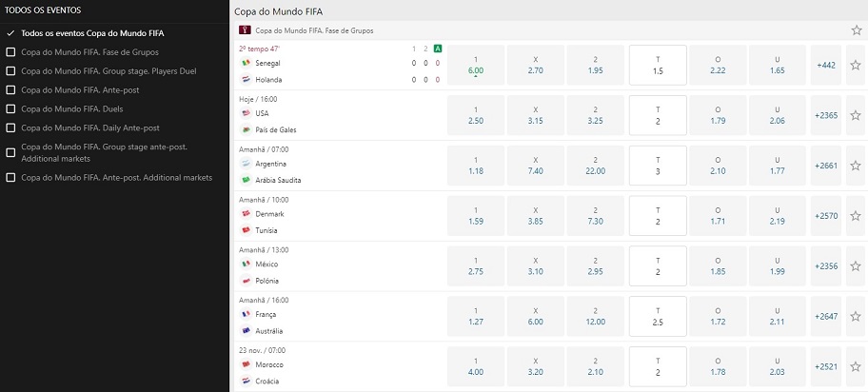Star the USA vs País de Gales match
The image size is (868, 392).
coord(856,116)
